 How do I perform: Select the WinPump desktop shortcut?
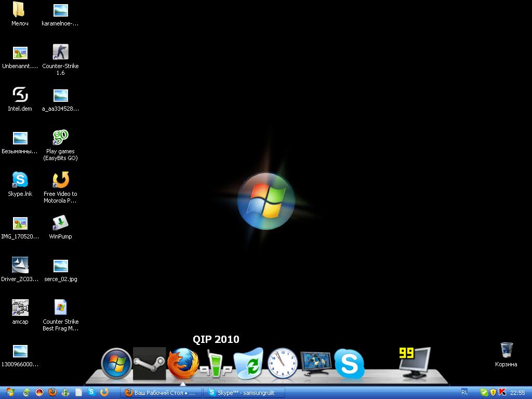coord(60,227)
